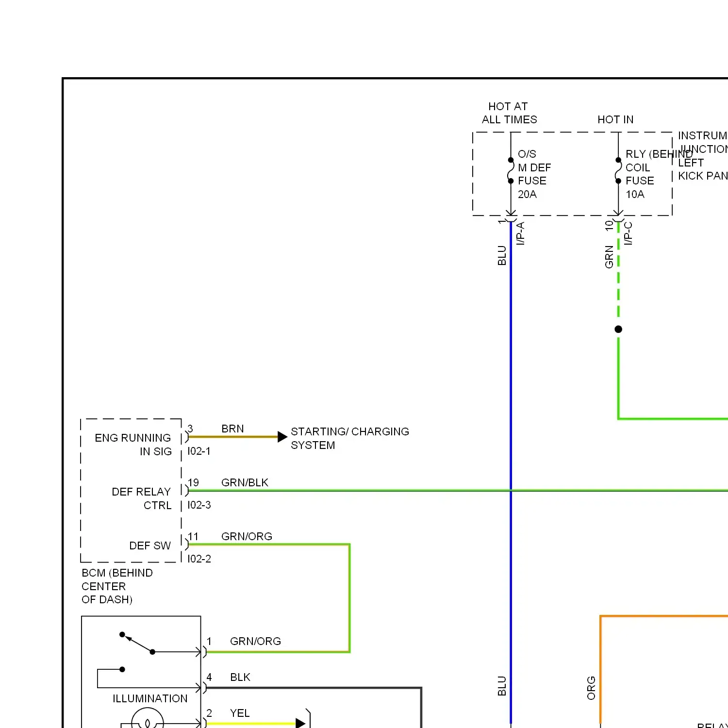Select the GRN wire color label
Viewport: 728px width, 728px height.
609,257
